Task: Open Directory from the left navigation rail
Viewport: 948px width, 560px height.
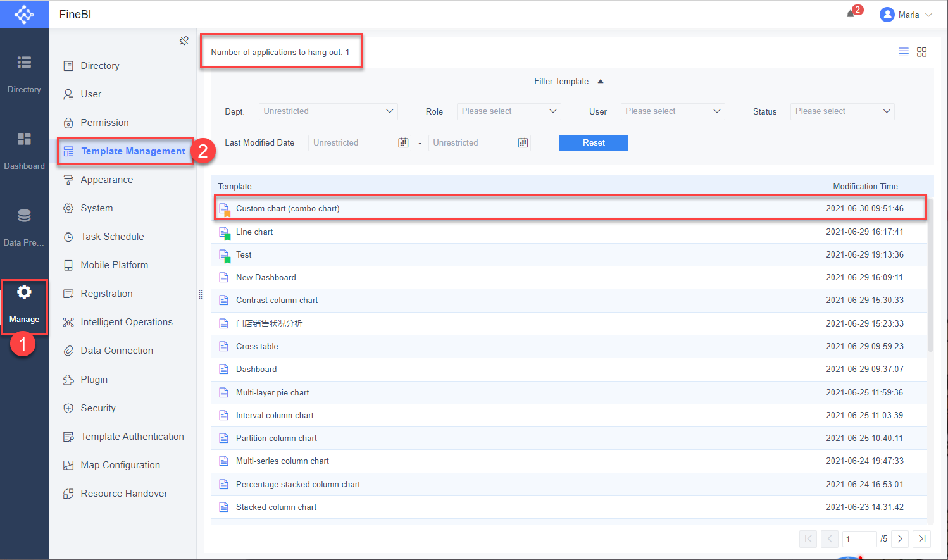Action: [x=24, y=72]
